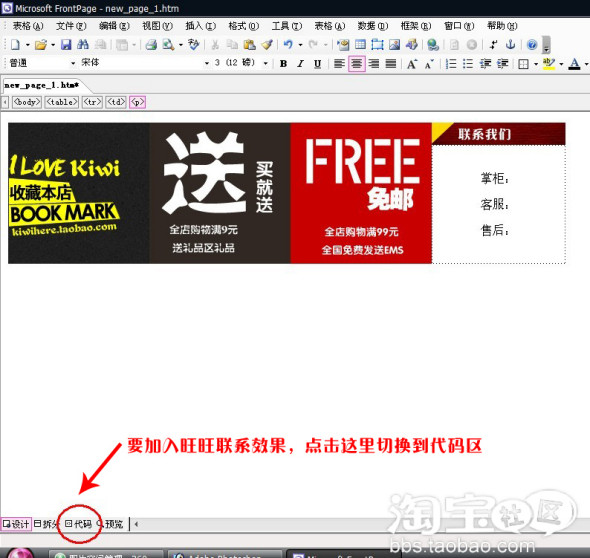
Task: Paste with the clipboard icon
Action: [x=249, y=45]
